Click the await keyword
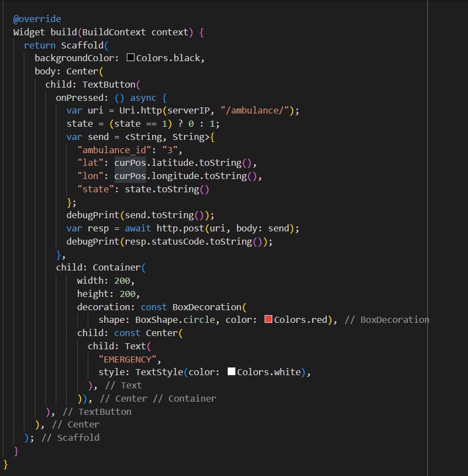The height and width of the screenshot is (476, 468). (x=138, y=228)
